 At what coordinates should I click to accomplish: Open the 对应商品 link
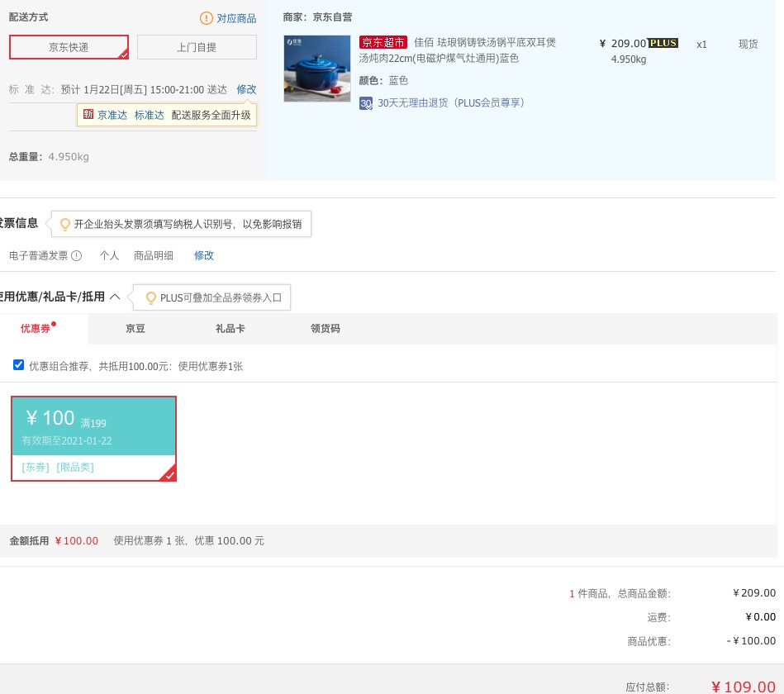click(236, 18)
